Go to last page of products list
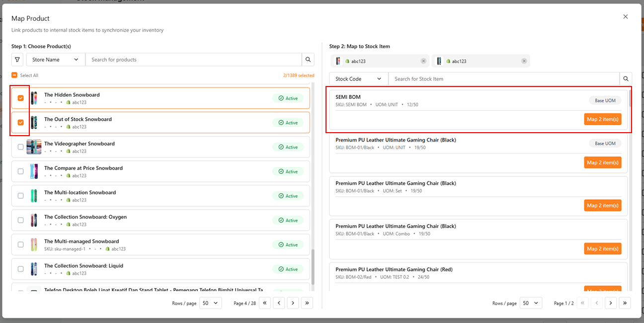 click(x=307, y=303)
